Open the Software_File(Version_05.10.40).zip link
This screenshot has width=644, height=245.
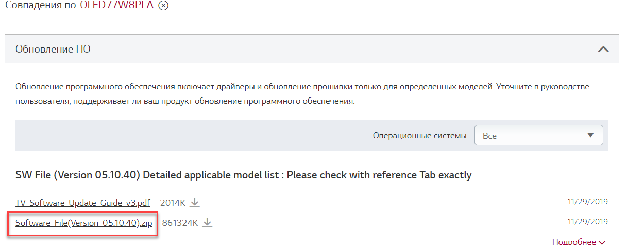click(x=83, y=223)
